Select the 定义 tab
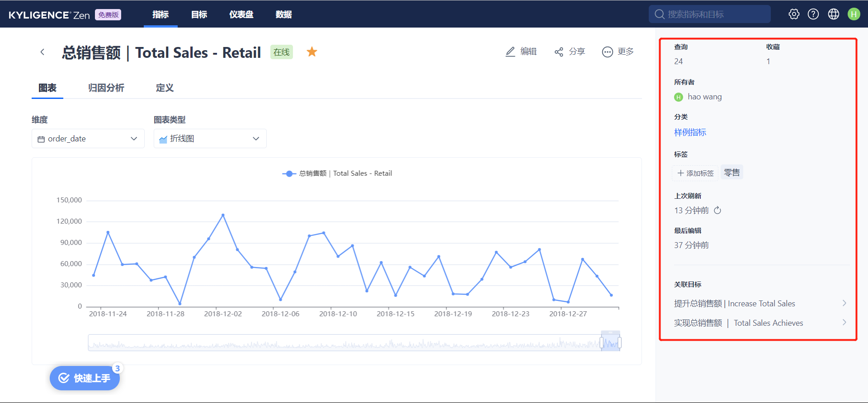Image resolution: width=868 pixels, height=403 pixels. click(165, 88)
